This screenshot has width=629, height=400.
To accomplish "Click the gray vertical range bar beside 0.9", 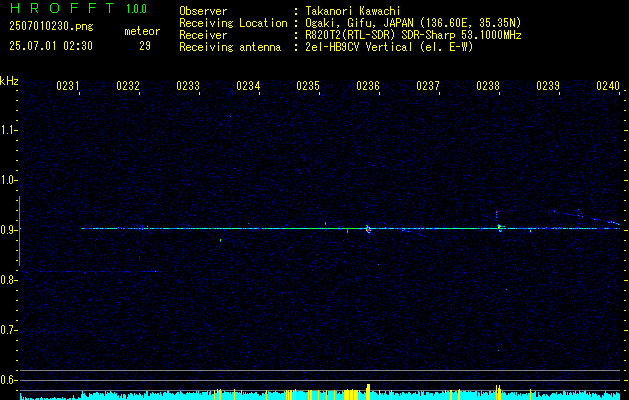I will coord(19,231).
